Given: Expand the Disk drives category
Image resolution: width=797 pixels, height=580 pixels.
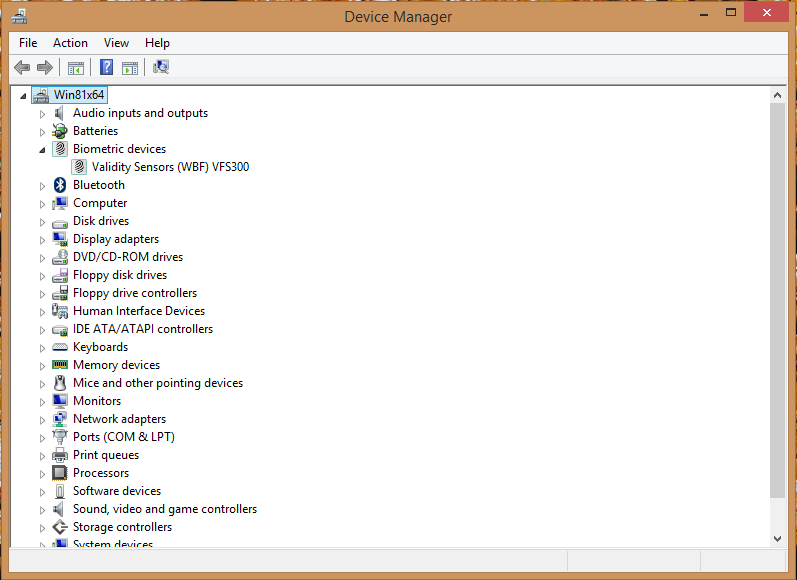Looking at the screenshot, I should [42, 222].
